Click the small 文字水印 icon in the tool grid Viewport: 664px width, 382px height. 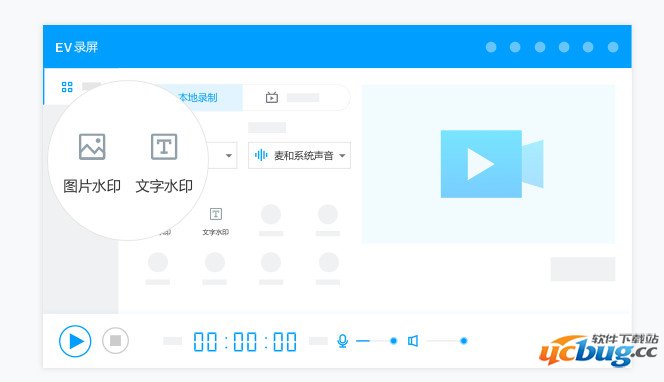[x=216, y=214]
